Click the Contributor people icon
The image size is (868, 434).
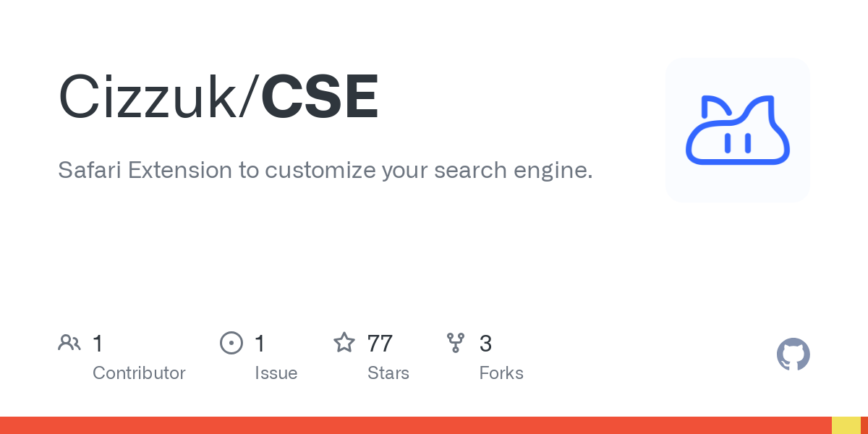pos(69,343)
